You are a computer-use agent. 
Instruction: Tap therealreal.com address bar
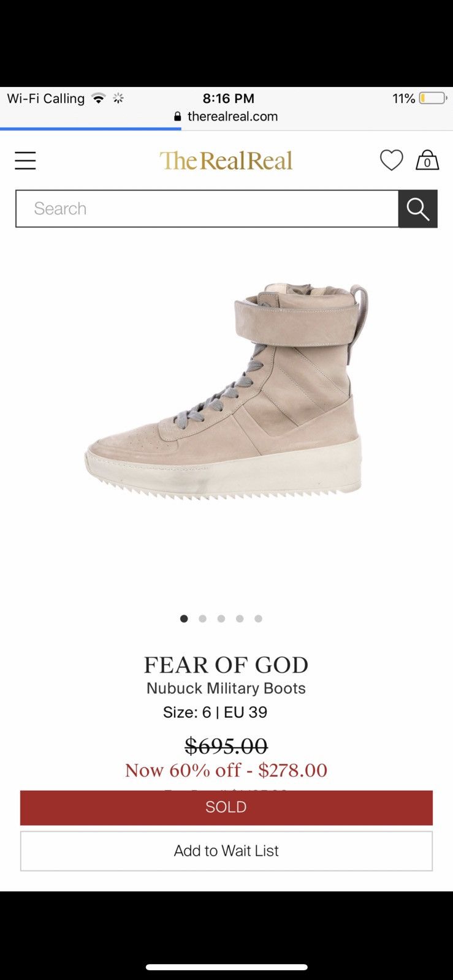(226, 116)
